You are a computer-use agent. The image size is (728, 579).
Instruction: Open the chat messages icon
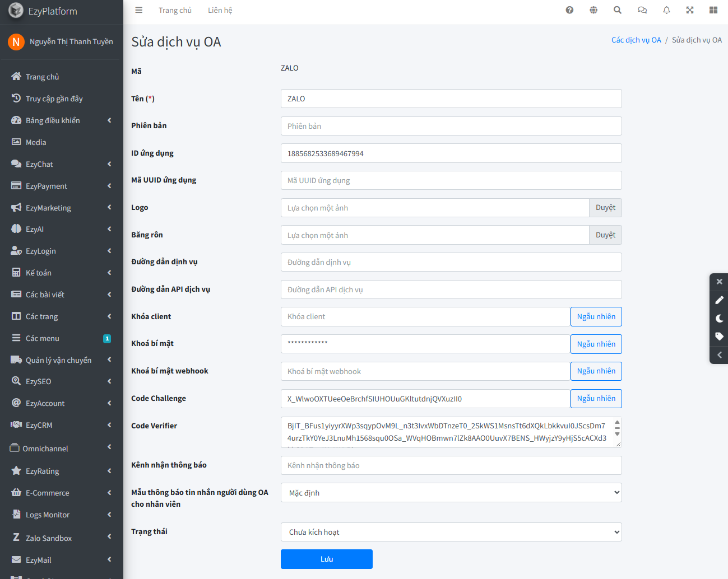(642, 10)
